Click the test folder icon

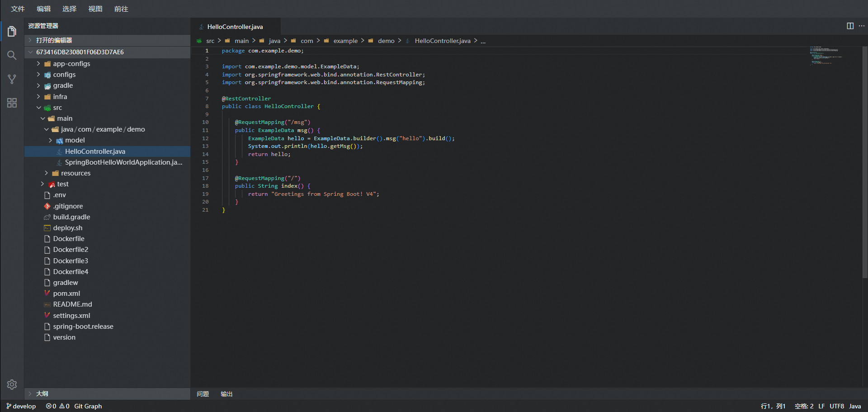point(52,184)
